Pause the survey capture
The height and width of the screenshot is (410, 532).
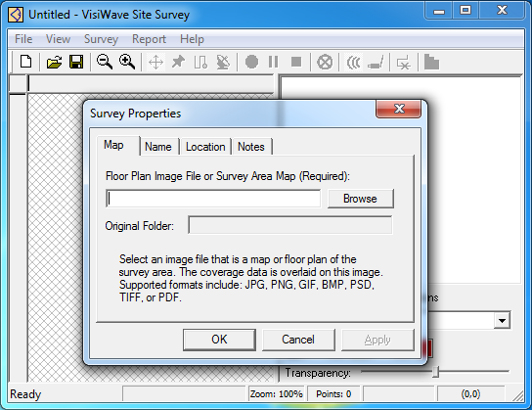coord(273,62)
